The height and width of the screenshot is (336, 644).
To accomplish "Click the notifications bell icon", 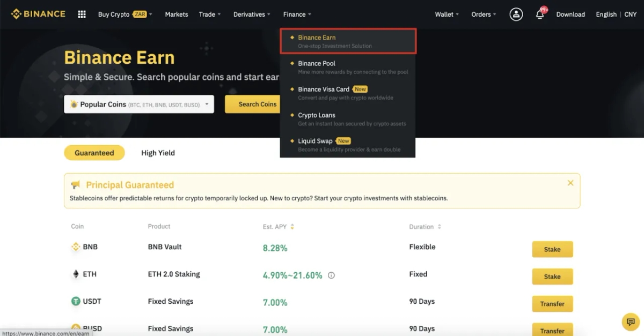I will [x=540, y=15].
